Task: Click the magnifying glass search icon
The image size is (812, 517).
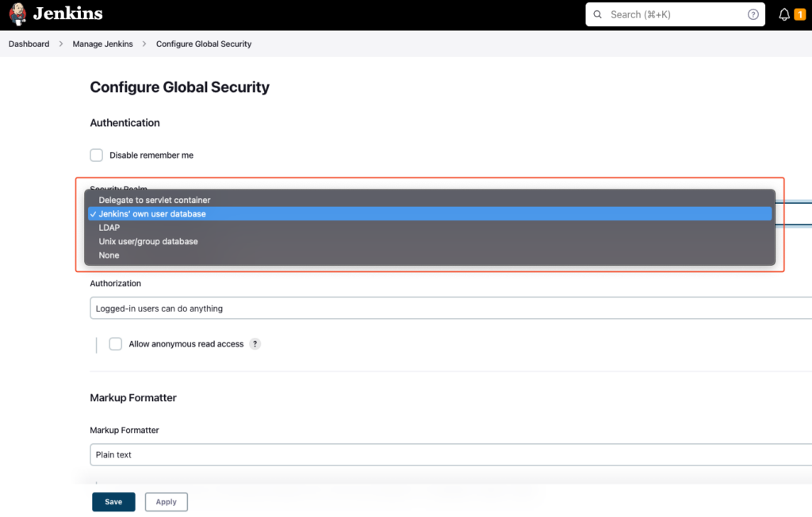Action: pos(598,14)
